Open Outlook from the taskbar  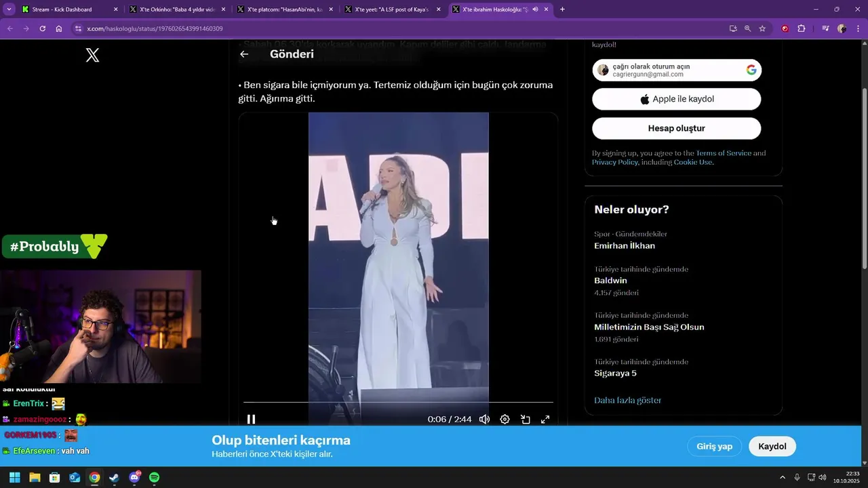pos(75,477)
